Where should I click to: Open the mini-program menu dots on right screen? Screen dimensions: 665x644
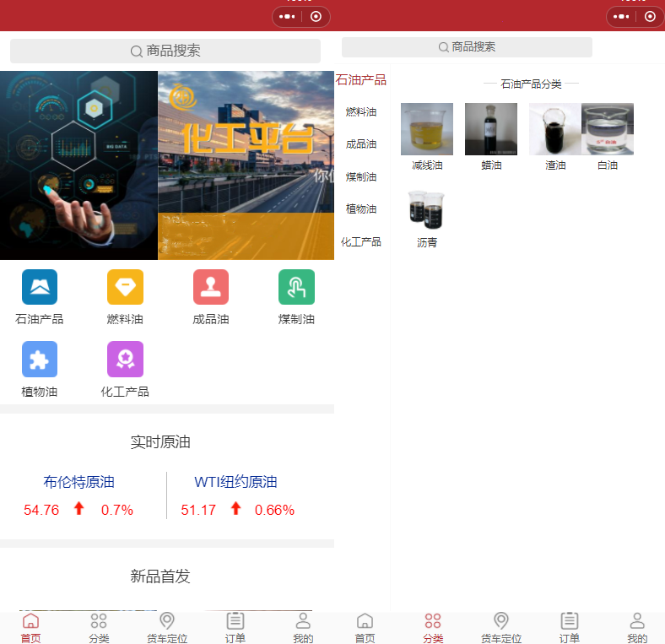pos(621,17)
